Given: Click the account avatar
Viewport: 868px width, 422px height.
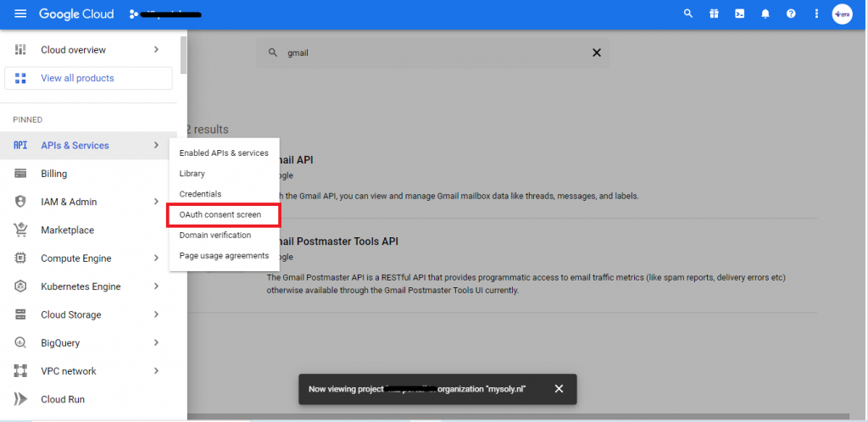Looking at the screenshot, I should click(842, 14).
